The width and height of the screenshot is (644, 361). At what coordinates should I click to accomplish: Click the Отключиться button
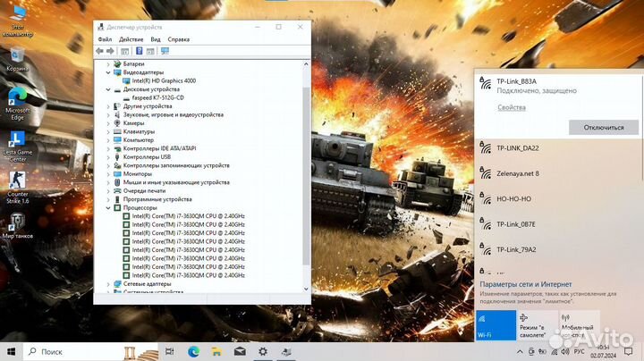pyautogui.click(x=604, y=128)
